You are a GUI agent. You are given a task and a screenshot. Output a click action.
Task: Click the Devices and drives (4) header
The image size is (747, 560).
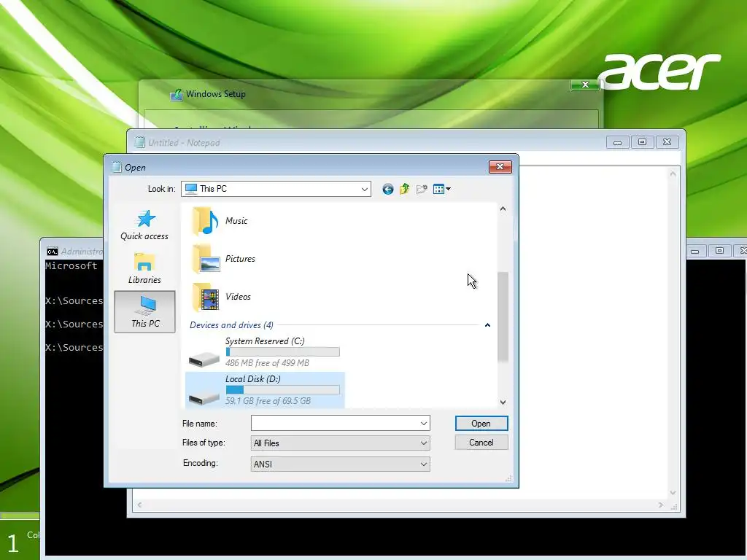[x=231, y=325]
